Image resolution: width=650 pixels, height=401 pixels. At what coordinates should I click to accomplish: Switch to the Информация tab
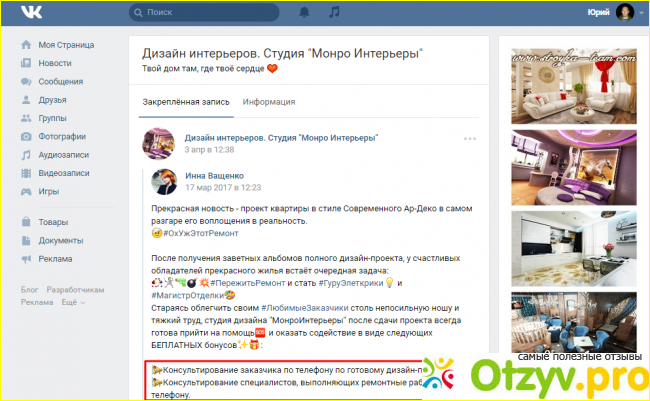click(269, 102)
